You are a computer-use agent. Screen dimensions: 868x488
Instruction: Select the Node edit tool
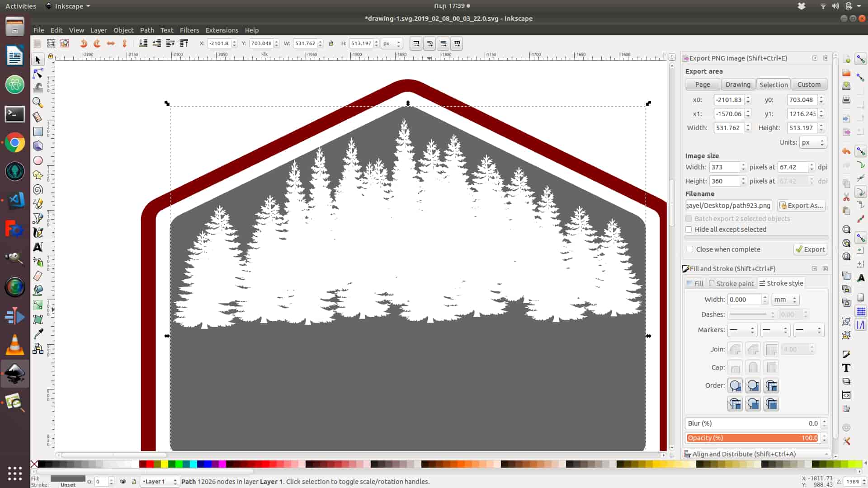click(38, 74)
